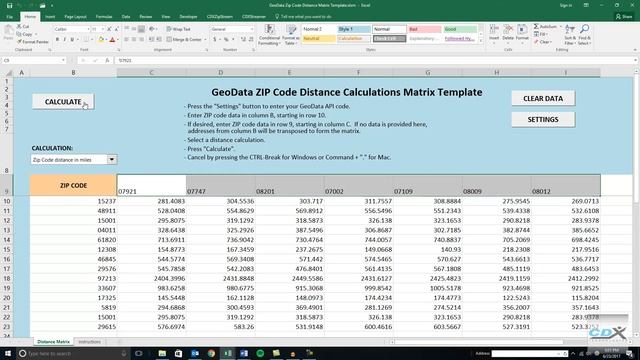Select column D header
This screenshot has width=640, height=360.
pyautogui.click(x=220, y=73)
